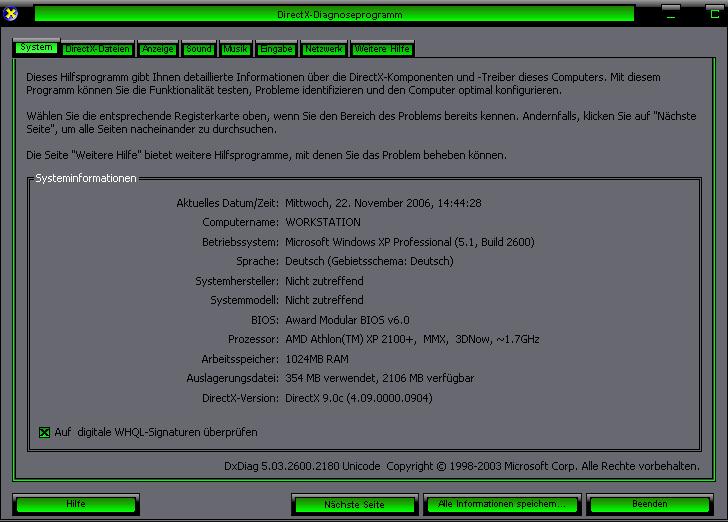This screenshot has width=728, height=522.
Task: Click the Aktuelles Datum/Zeit label
Action: [228, 203]
